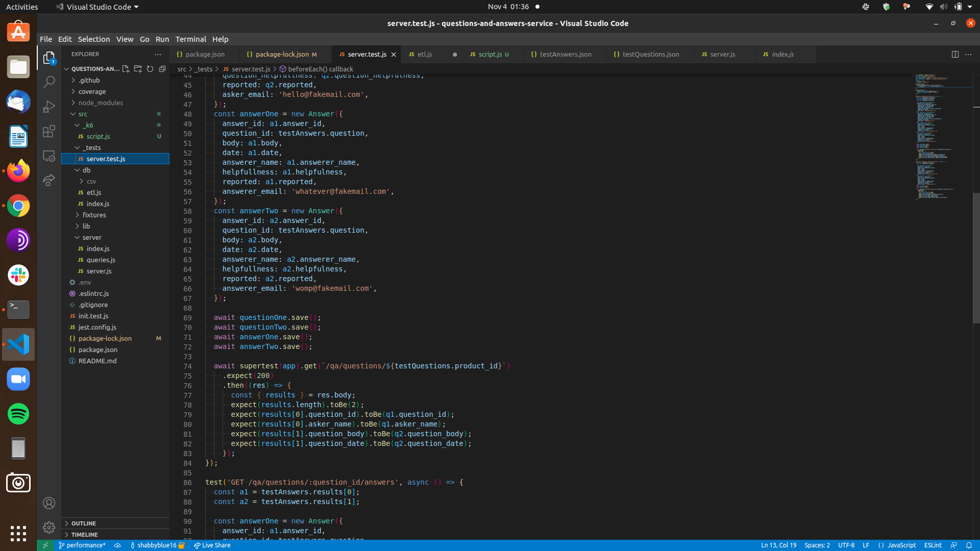Open the Accounts icon
Viewport: 980px width, 551px height.
click(49, 503)
